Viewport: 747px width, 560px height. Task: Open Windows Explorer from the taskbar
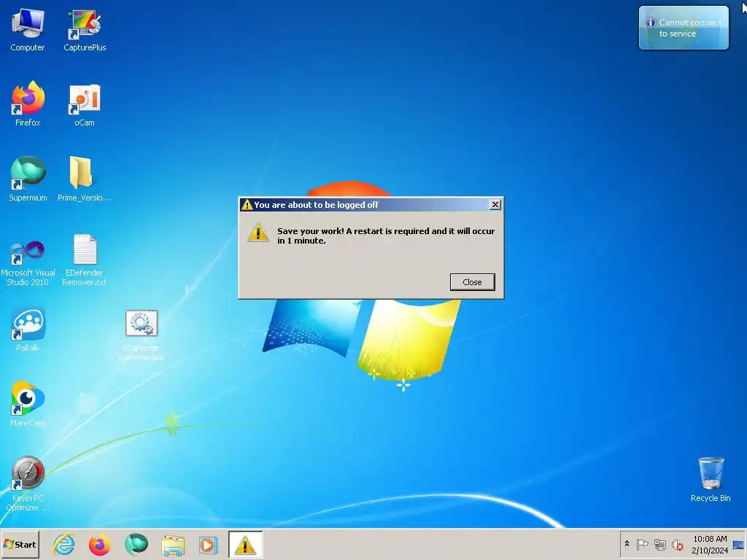[x=173, y=545]
